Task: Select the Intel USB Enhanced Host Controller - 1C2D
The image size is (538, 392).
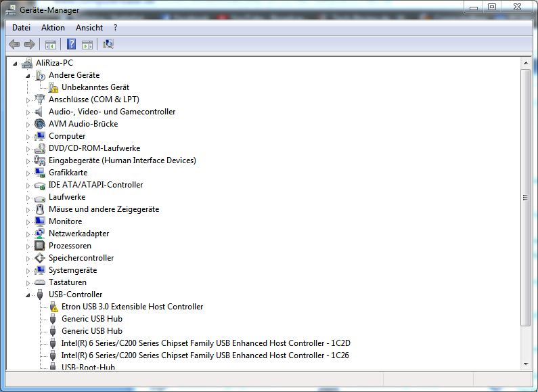Action: (x=206, y=343)
